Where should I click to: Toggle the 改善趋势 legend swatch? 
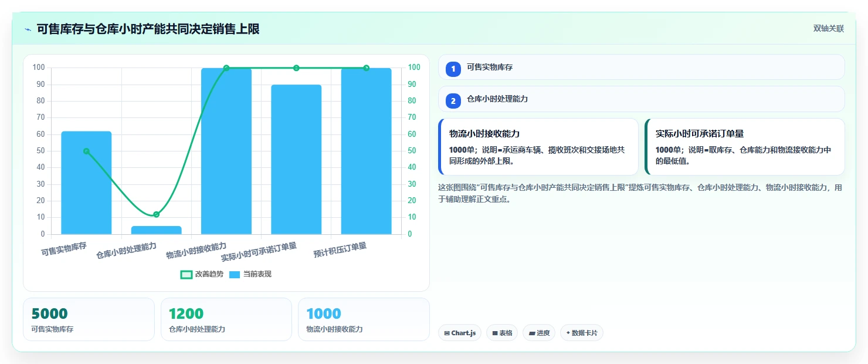(186, 274)
